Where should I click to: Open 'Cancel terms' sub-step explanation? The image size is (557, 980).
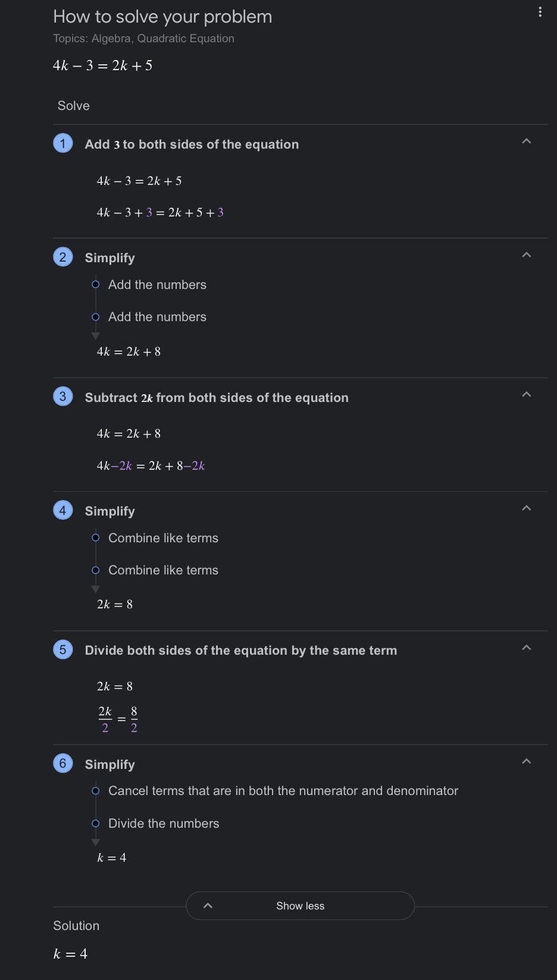283,791
